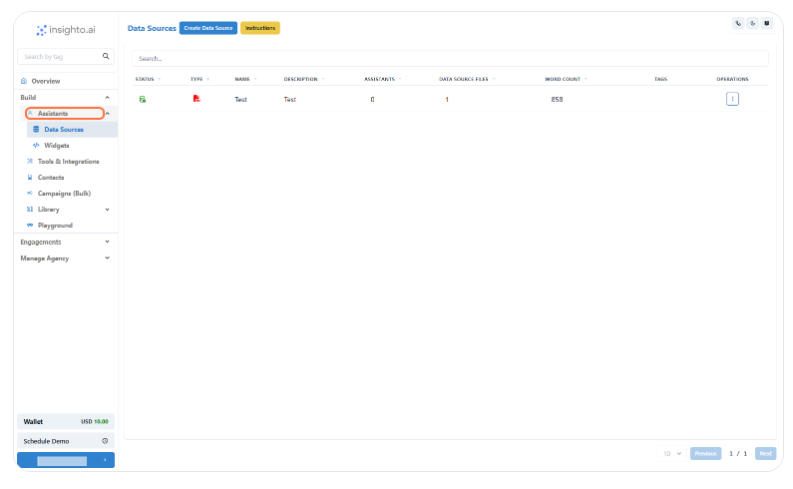Click the Overview home icon

(24, 81)
